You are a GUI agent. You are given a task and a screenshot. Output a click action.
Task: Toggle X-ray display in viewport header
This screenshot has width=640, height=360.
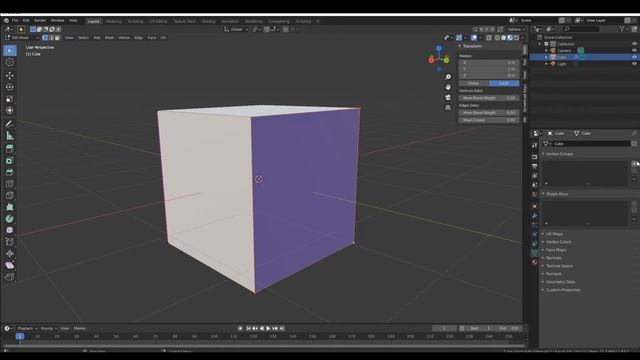[489, 38]
